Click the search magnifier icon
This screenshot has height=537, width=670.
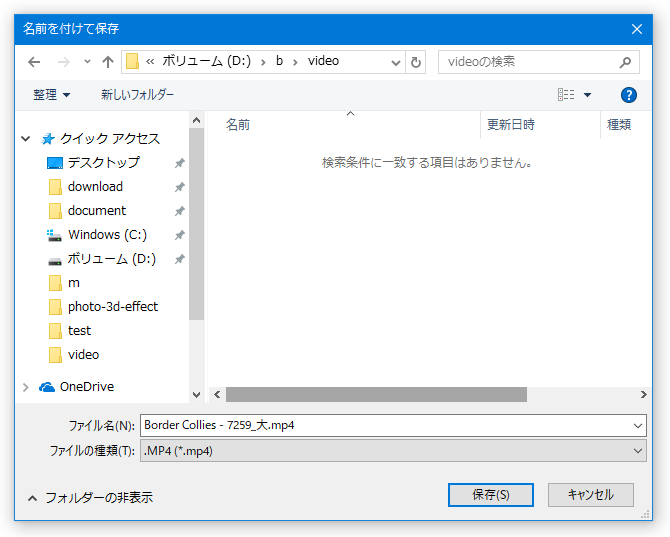pyautogui.click(x=625, y=62)
